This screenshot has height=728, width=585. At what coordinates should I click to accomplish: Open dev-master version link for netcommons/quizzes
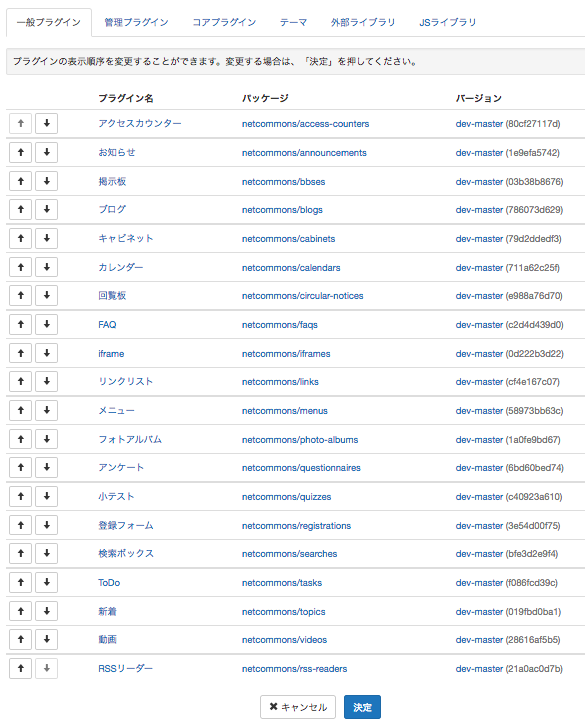point(479,497)
